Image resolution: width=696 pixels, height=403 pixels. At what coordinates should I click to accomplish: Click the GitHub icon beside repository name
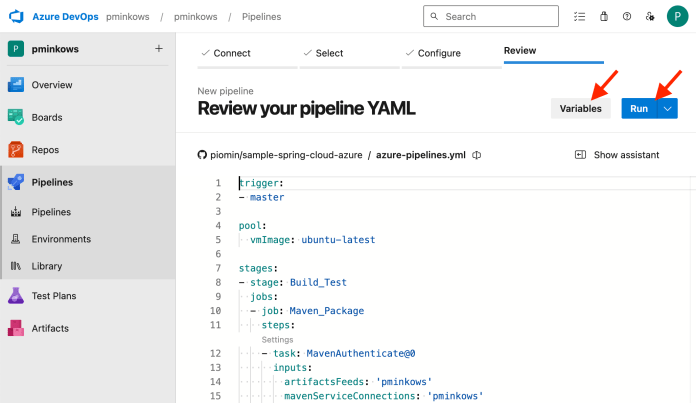(202, 155)
